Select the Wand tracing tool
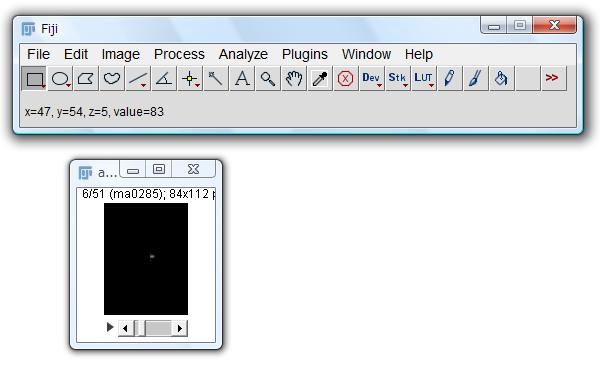600x384 pixels. click(x=216, y=78)
